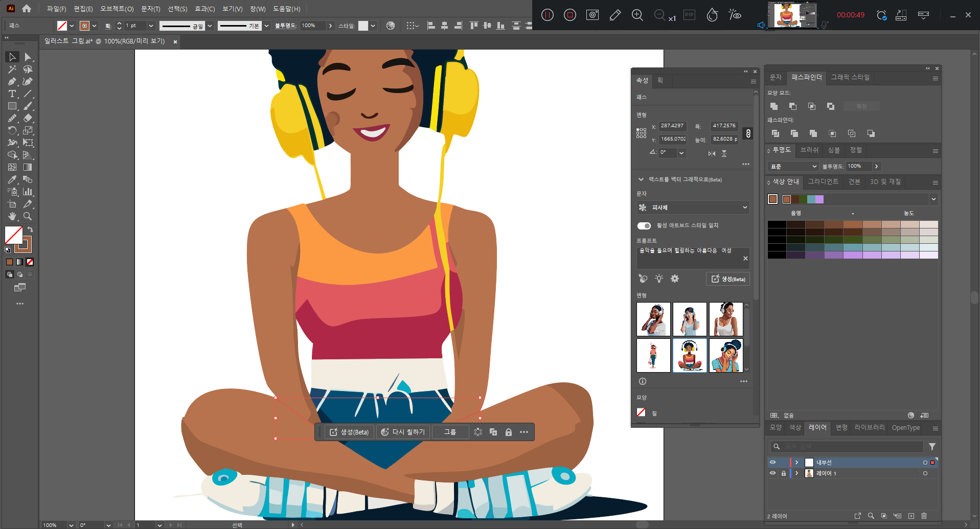
Task: Choose the Zoom tool in toolbar
Action: click(x=28, y=217)
